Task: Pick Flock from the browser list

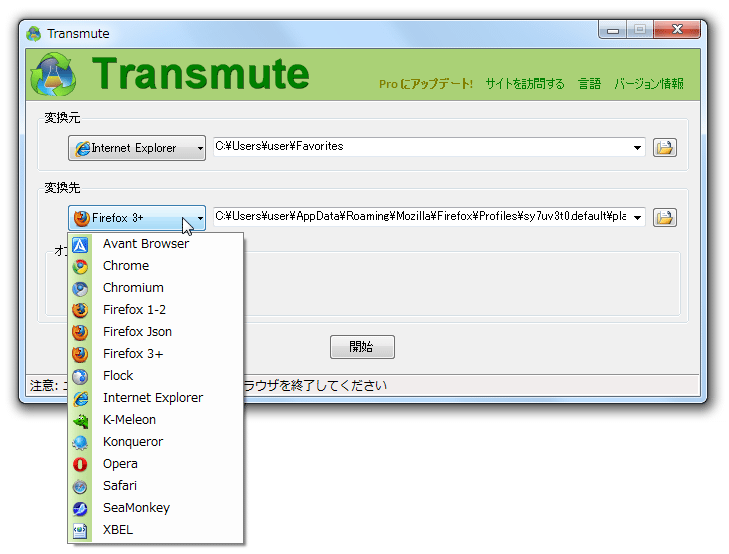Action: click(156, 376)
